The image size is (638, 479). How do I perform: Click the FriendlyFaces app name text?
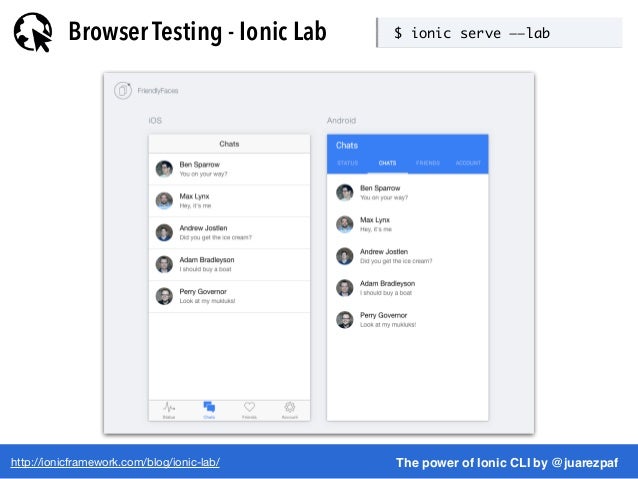pyautogui.click(x=158, y=91)
